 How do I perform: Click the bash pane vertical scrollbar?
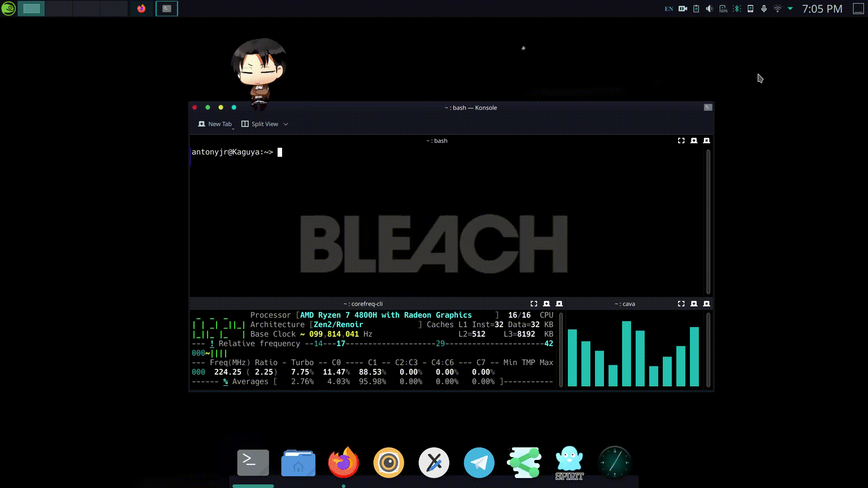tap(708, 221)
